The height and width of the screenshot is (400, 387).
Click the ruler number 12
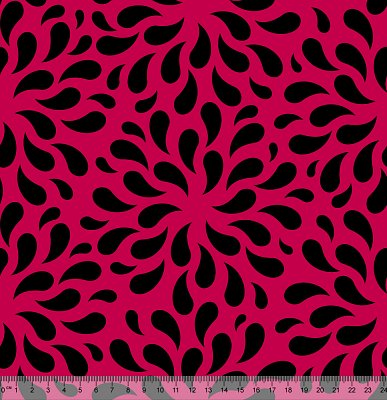click(x=192, y=390)
